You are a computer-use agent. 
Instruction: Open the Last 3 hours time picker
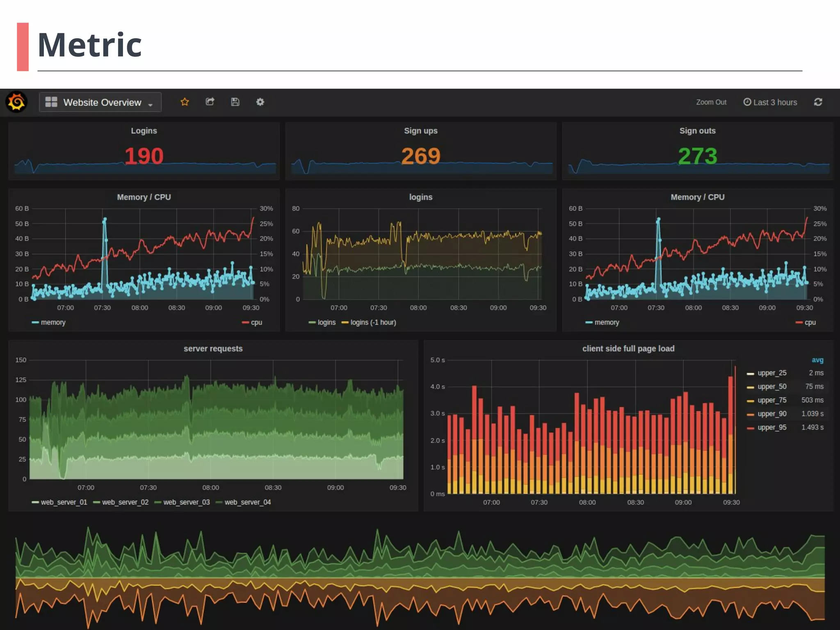774,102
